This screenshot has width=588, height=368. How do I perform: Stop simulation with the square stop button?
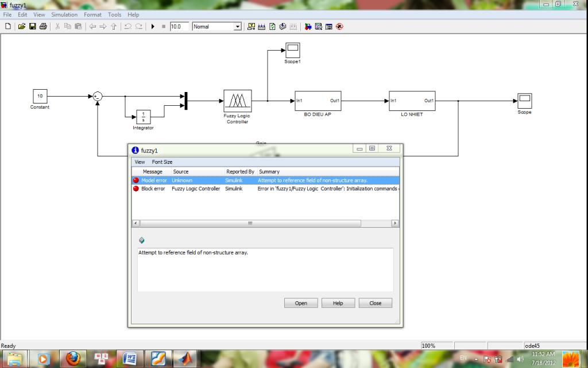pos(164,26)
